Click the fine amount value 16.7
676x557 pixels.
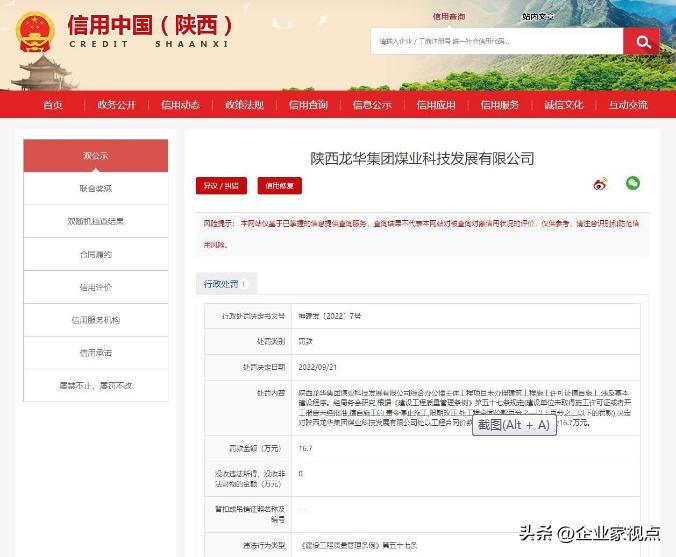305,448
